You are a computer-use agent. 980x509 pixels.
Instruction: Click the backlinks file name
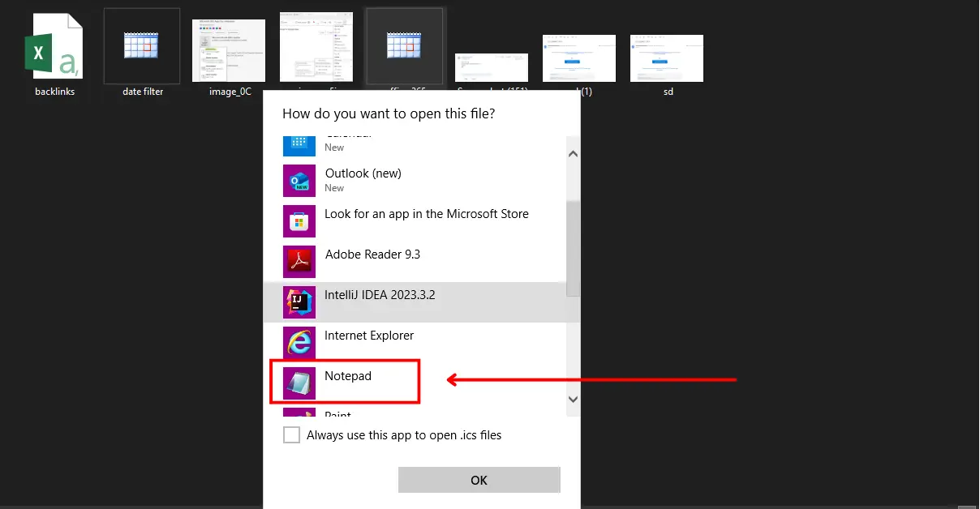click(54, 92)
